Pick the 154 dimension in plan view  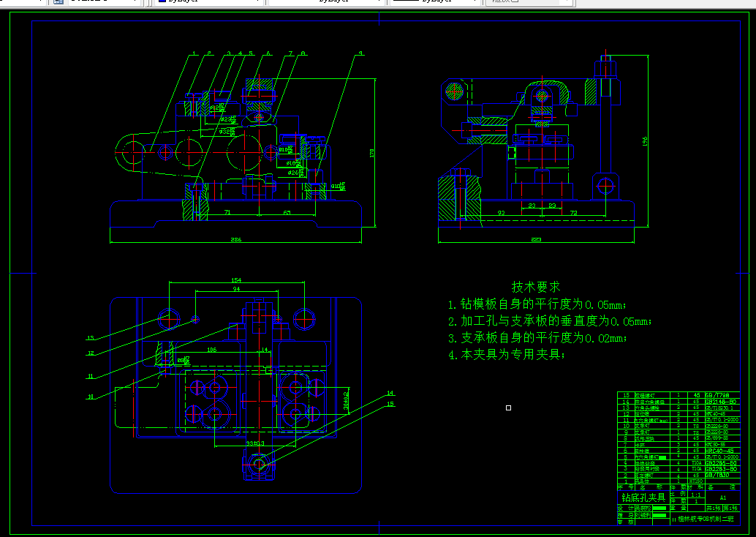coord(236,279)
